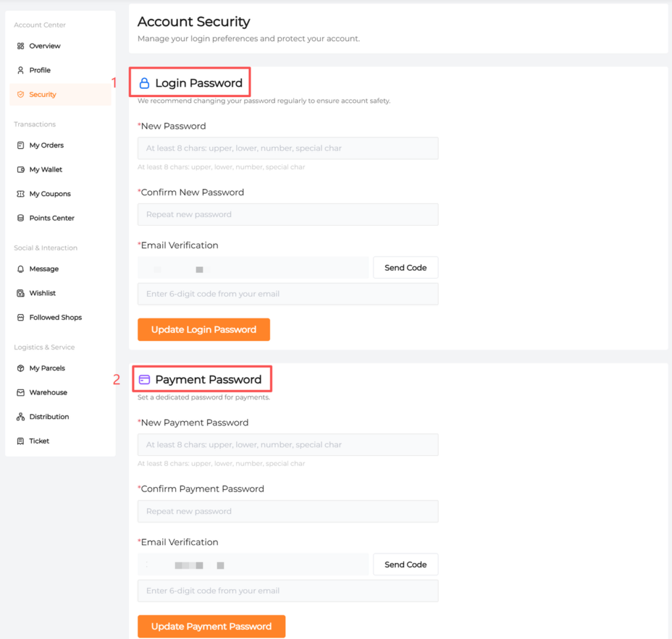Screen dimensions: 672x639
Task: Click the Distribution network icon
Action: pos(20,417)
